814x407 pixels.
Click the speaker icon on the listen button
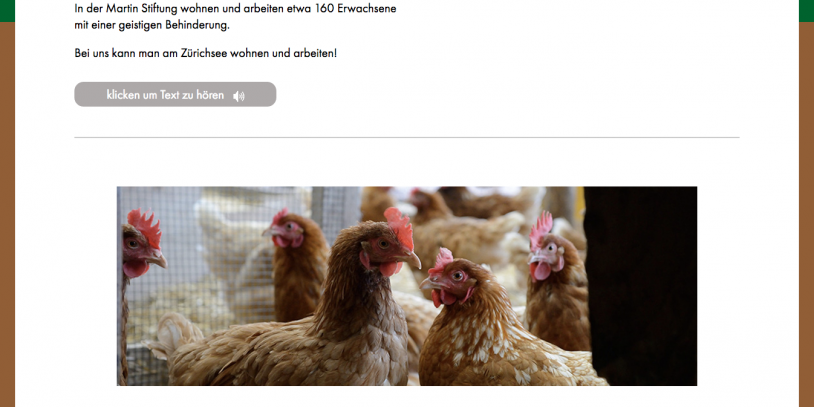[x=239, y=96]
